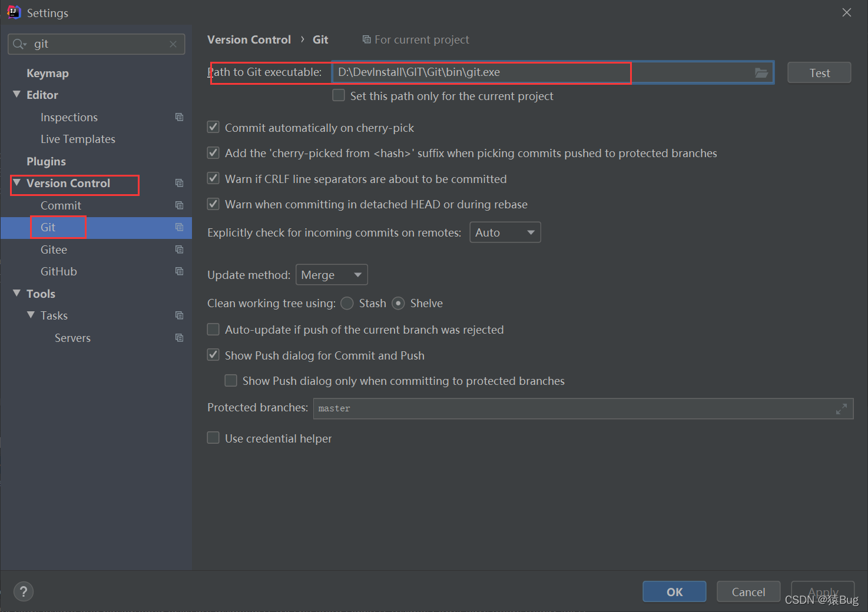This screenshot has height=612, width=868.
Task: Toggle warning for detached HEAD commits
Action: (x=213, y=204)
